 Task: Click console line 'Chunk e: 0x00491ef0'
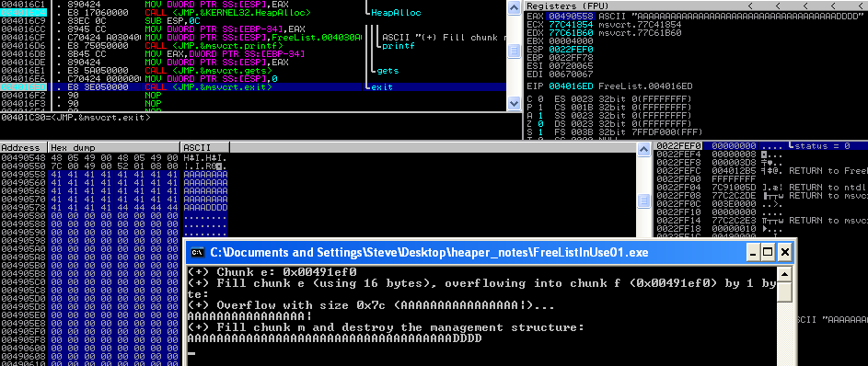272,272
